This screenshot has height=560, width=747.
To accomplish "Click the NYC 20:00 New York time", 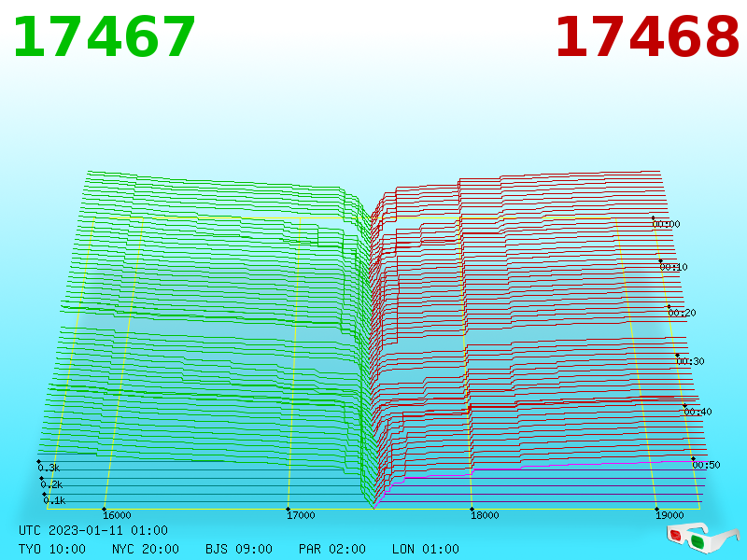I will (x=146, y=549).
